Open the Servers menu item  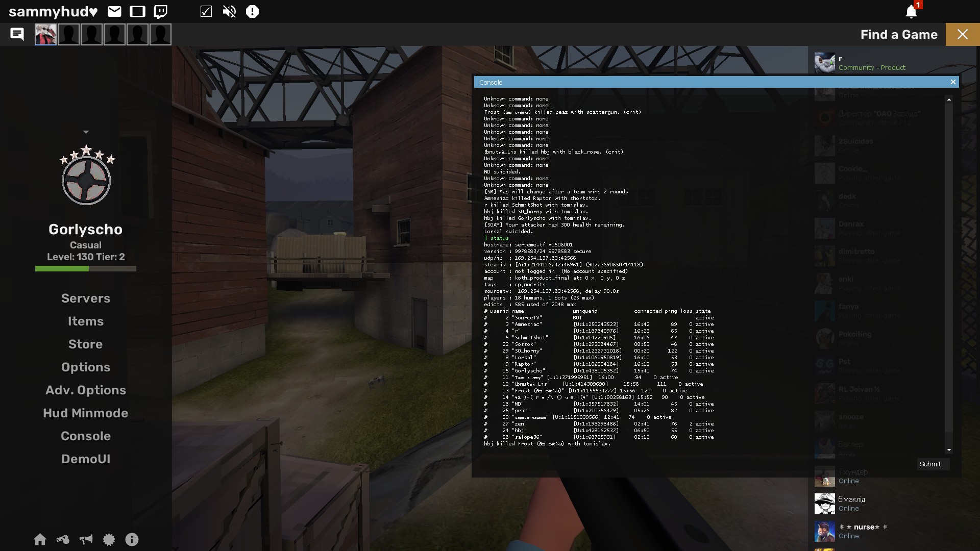(86, 298)
